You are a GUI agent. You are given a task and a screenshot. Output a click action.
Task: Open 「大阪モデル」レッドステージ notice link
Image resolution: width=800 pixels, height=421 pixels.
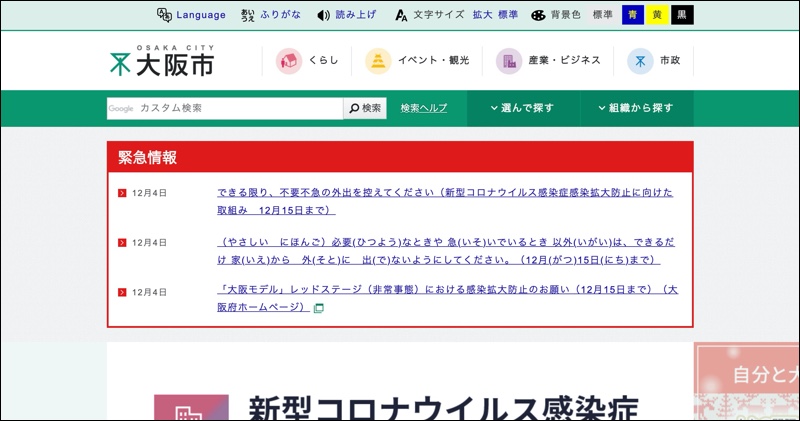click(x=447, y=298)
